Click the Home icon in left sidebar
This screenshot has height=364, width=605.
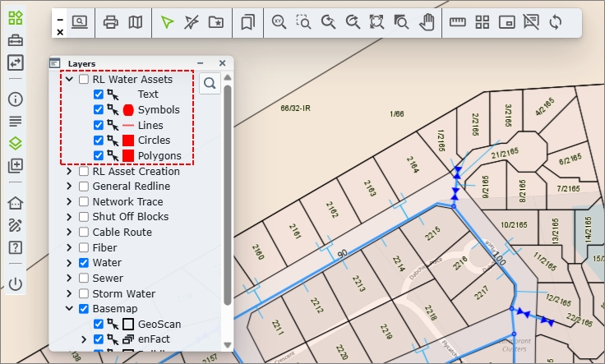tap(15, 203)
